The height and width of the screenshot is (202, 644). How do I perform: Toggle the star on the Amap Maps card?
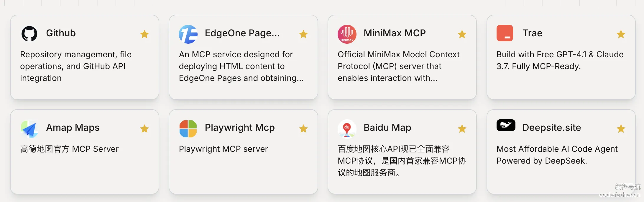point(144,129)
